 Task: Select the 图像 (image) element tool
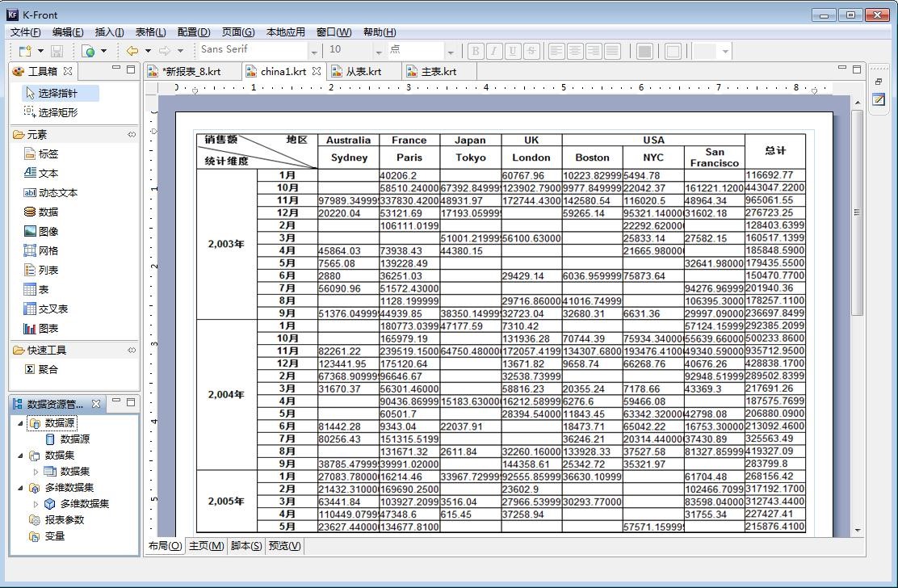pos(48,231)
